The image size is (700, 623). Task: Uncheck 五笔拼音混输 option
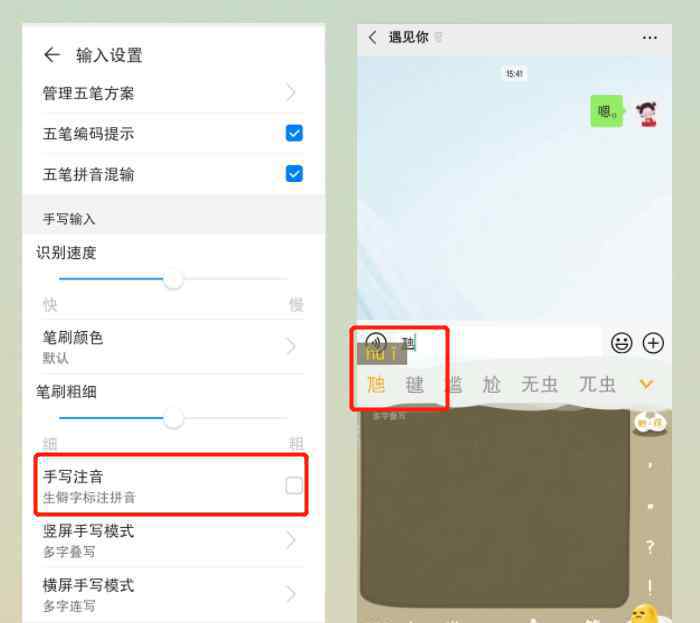(x=294, y=174)
